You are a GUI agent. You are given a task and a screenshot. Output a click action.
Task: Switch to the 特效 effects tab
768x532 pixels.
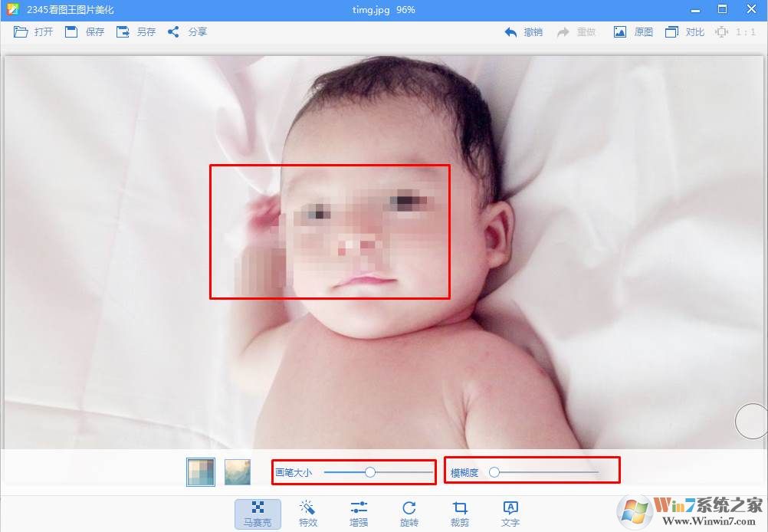coord(308,514)
